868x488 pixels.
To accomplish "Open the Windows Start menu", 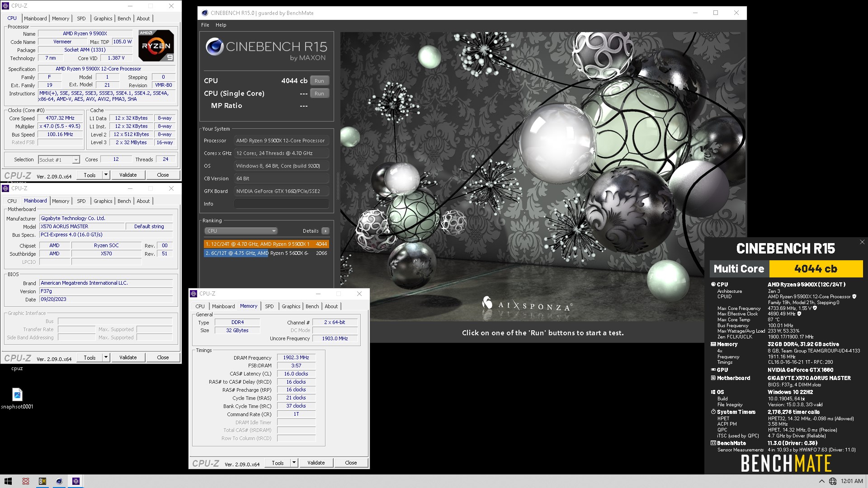I will pyautogui.click(x=8, y=481).
